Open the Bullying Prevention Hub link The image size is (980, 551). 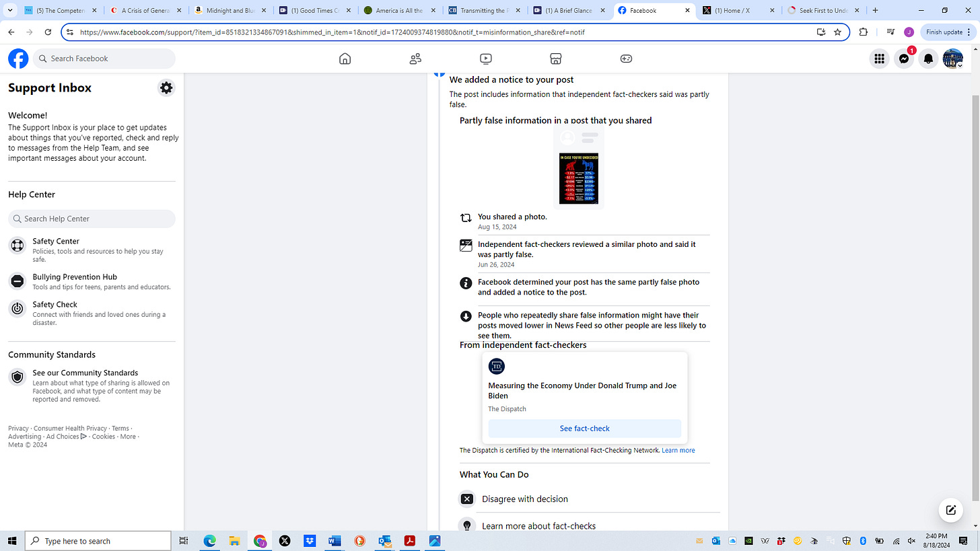tap(75, 277)
